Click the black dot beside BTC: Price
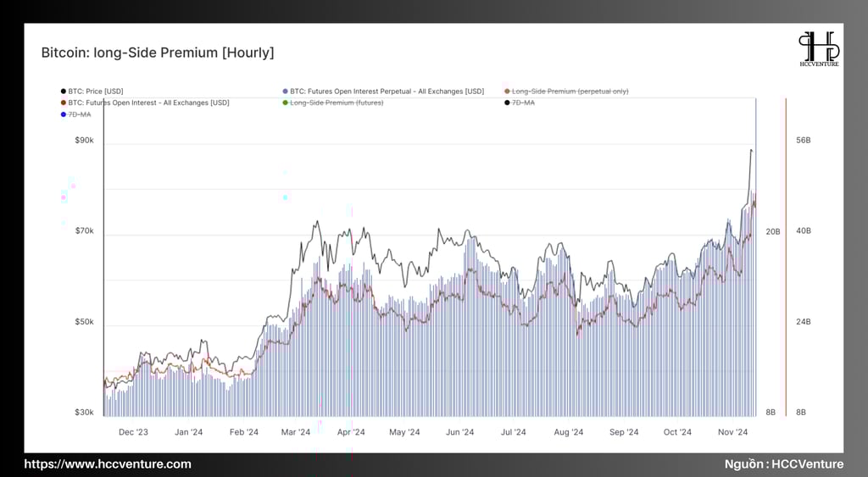This screenshot has height=477, width=868. 63,92
